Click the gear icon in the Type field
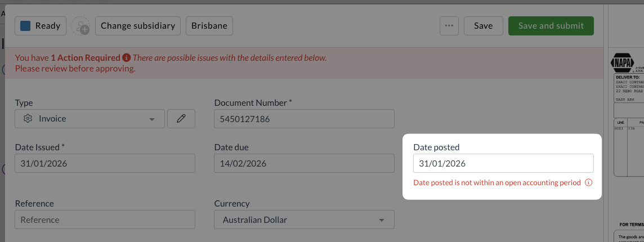This screenshot has height=242, width=644. (28, 119)
